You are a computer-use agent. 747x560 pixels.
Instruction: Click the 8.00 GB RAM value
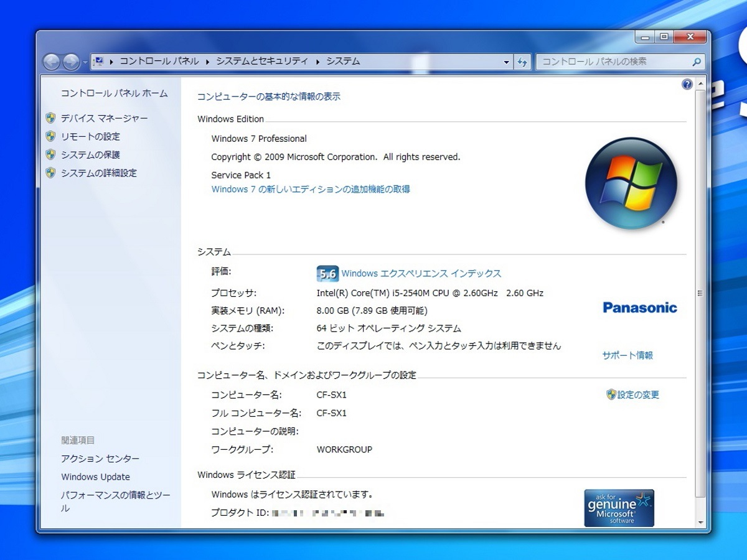(x=372, y=310)
